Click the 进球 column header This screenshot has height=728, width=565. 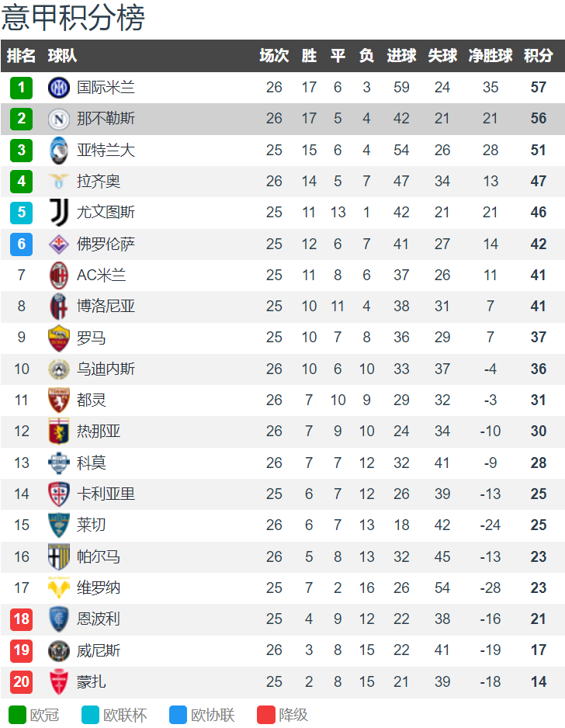[x=401, y=56]
